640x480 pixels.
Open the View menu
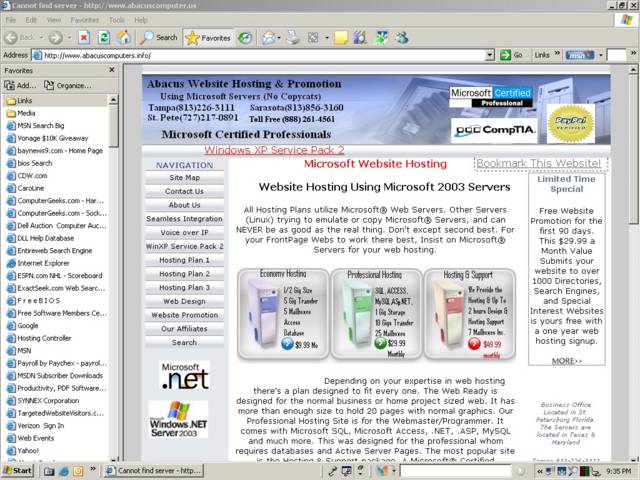[53, 20]
